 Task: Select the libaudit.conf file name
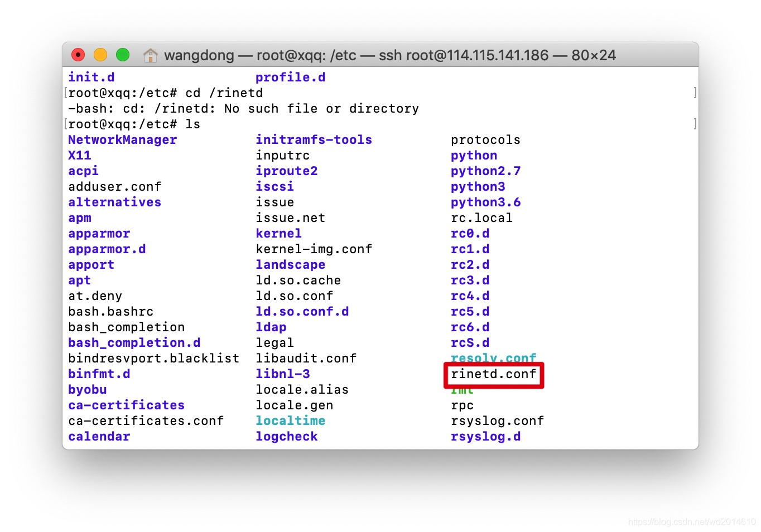click(x=306, y=359)
